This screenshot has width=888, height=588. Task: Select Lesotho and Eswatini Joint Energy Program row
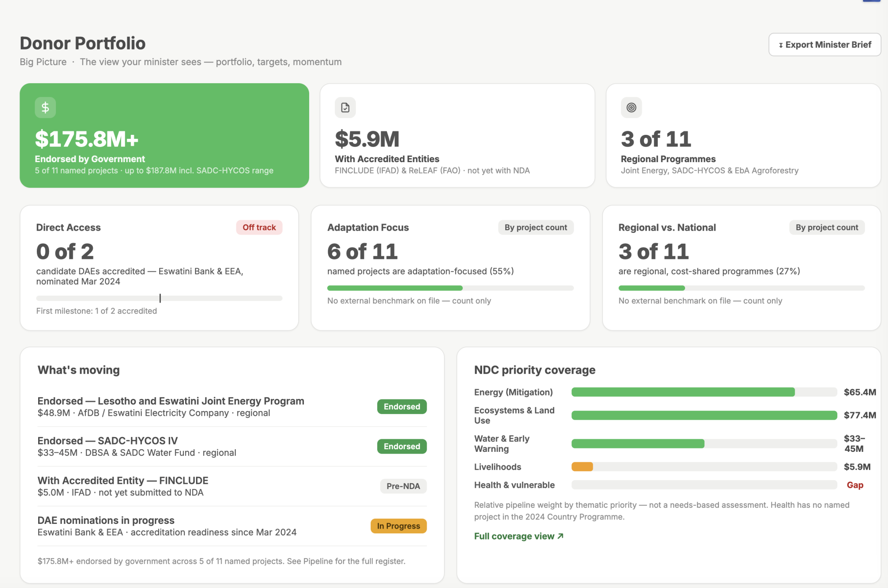point(232,407)
